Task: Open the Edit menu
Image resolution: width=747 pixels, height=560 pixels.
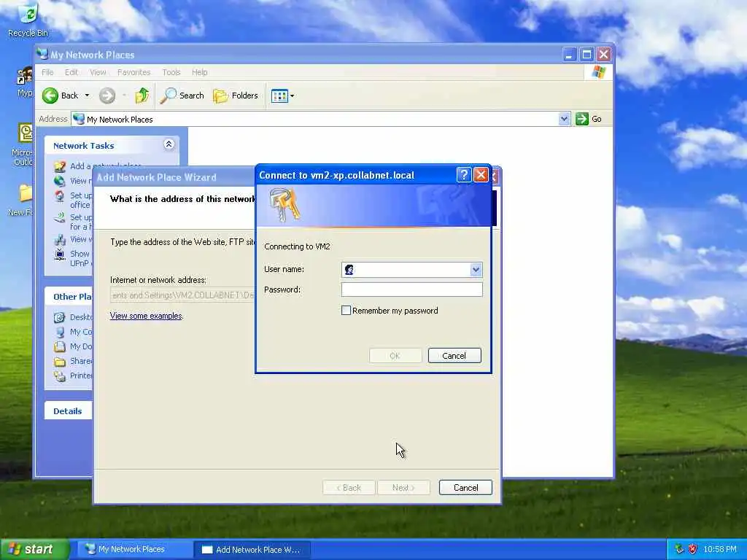Action: click(71, 72)
